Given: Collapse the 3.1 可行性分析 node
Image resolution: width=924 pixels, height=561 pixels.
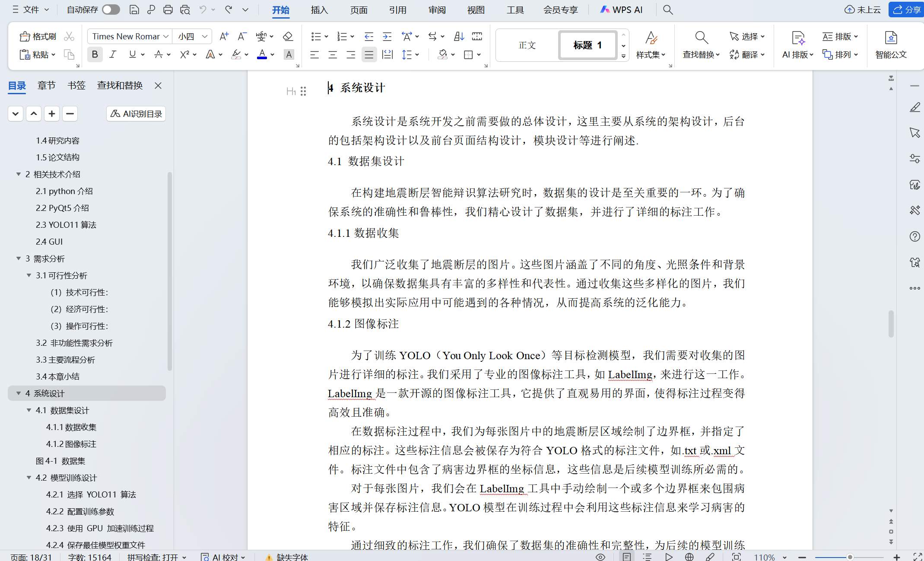Looking at the screenshot, I should click(x=29, y=275).
